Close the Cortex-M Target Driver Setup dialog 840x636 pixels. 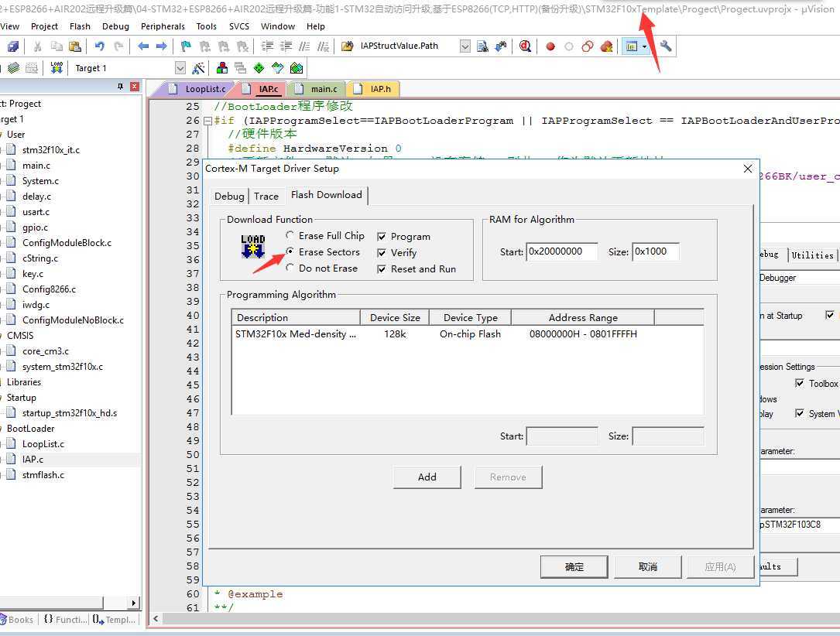click(x=747, y=169)
